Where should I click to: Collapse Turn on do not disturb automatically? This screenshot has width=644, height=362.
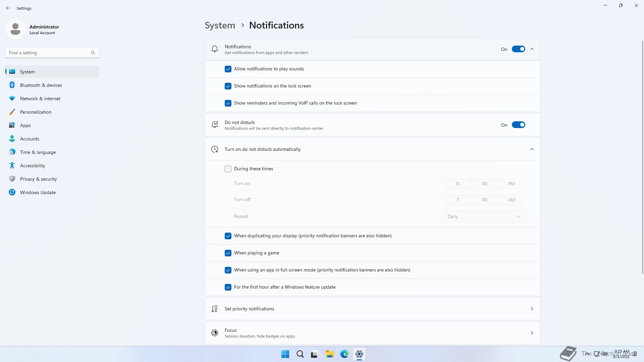(x=532, y=149)
